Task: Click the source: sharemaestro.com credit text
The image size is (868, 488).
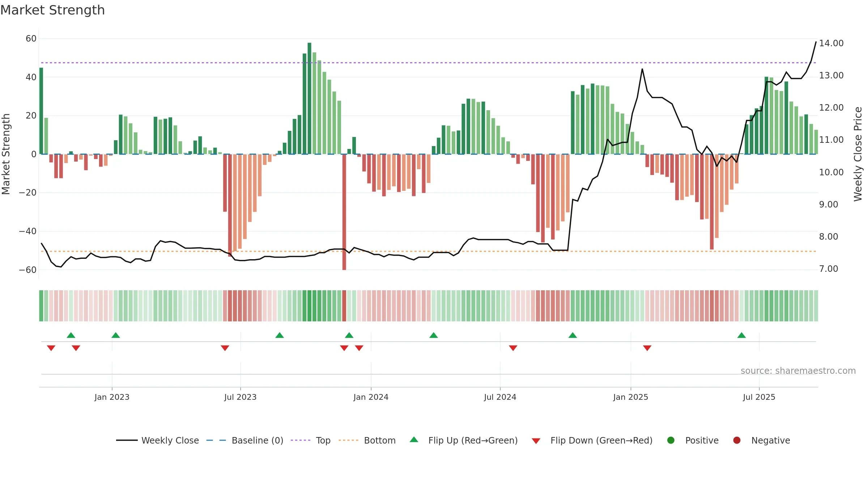Action: tap(798, 371)
